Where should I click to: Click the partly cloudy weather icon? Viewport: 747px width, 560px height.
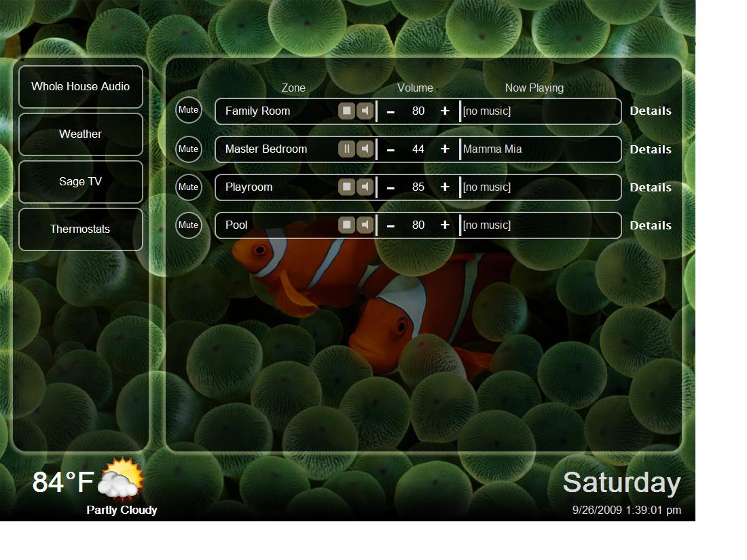(121, 479)
